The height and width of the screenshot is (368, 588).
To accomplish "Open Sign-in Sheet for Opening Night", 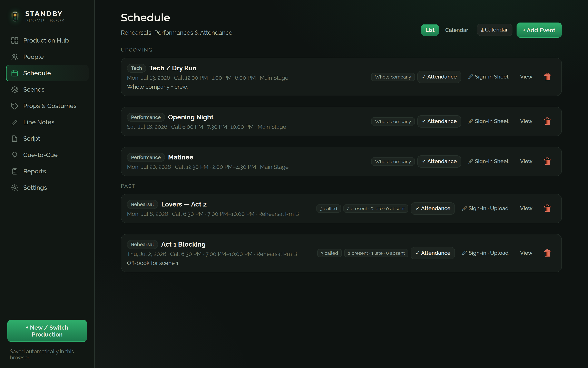I will point(488,121).
